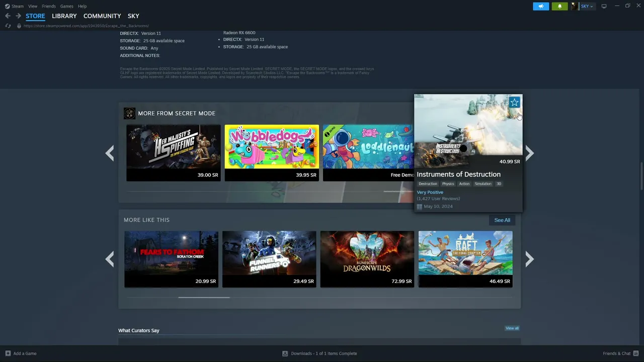
Task: Click the Secret Mode publisher logo
Action: [x=129, y=113]
